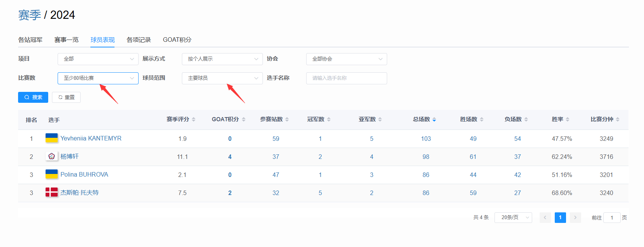The height and width of the screenshot is (247, 644).
Task: Open player link 杨博轩
Action: coord(70,156)
